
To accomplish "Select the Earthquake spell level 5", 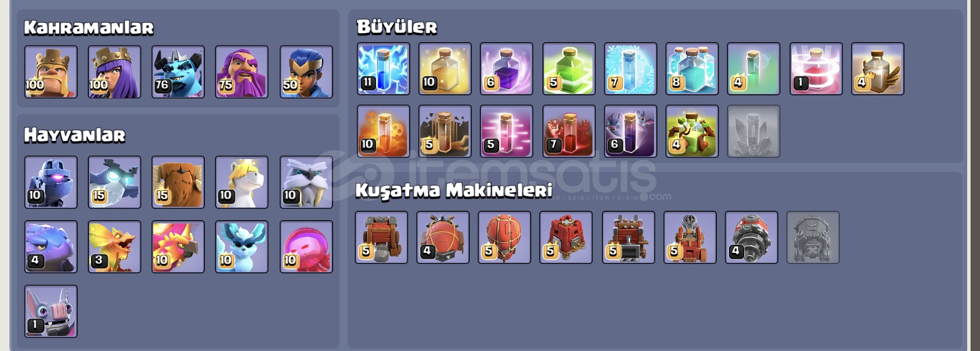I will pyautogui.click(x=445, y=131).
